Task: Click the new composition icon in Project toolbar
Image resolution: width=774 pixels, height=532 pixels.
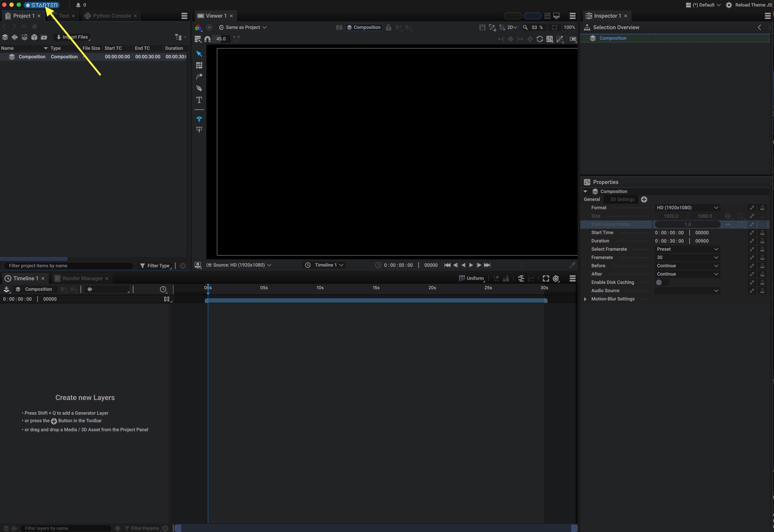Action: (5, 37)
